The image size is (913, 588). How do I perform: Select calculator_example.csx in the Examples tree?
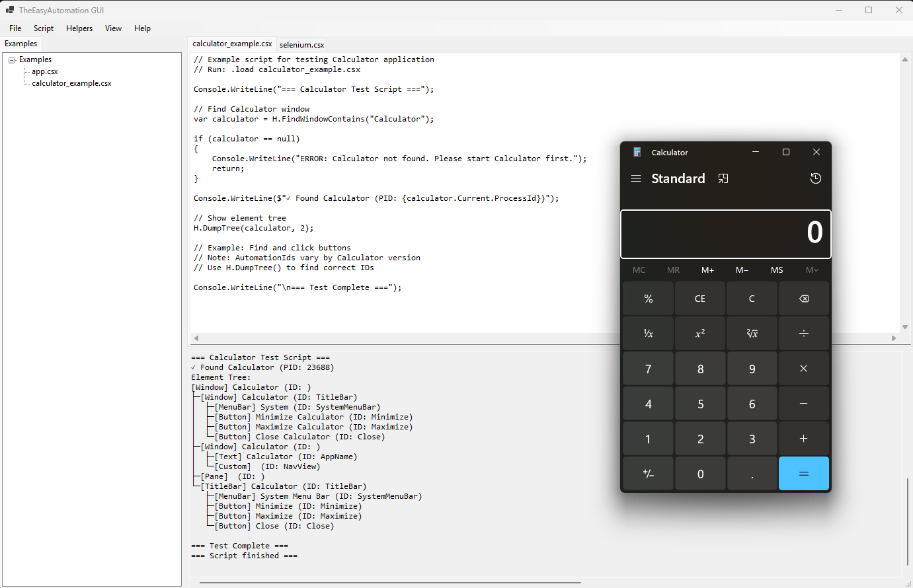[x=71, y=83]
